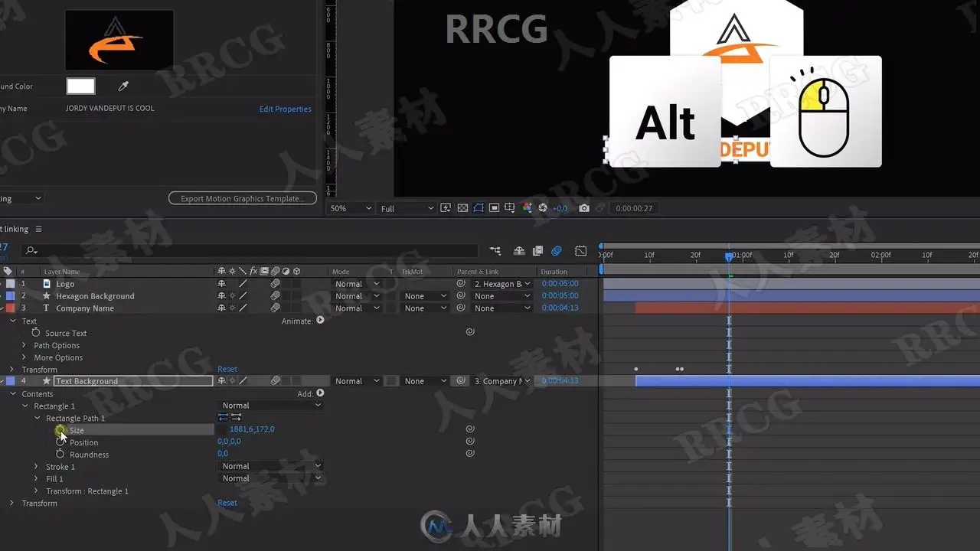This screenshot has width=980, height=551.
Task: Toggle the Roundness property stopwatch
Action: [61, 455]
